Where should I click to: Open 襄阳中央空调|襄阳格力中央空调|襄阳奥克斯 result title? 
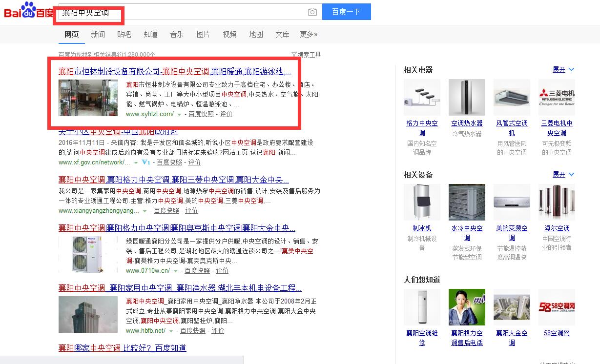click(x=177, y=228)
